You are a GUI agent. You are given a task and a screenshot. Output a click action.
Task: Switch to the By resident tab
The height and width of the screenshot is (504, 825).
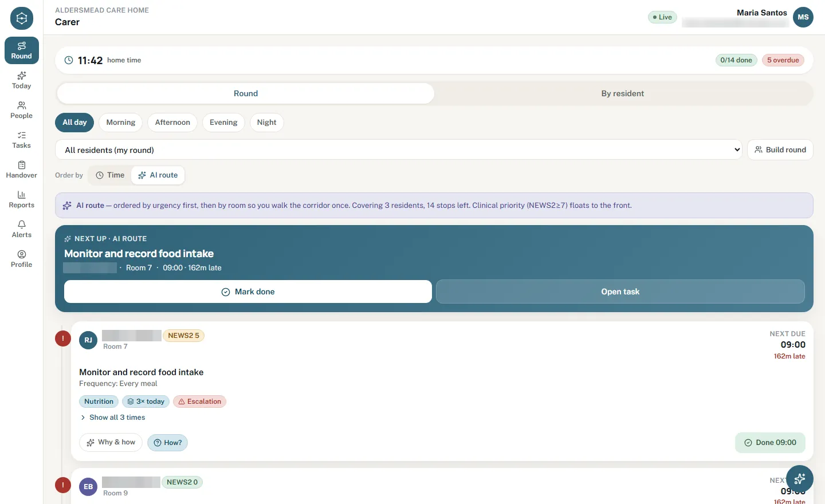(623, 93)
